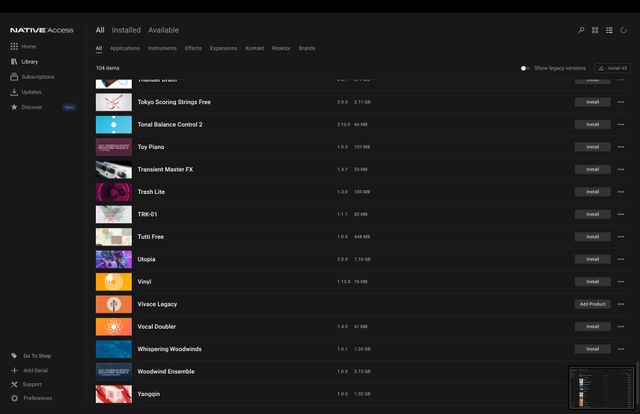
Task: Open more options for Toy Piano
Action: click(x=621, y=147)
